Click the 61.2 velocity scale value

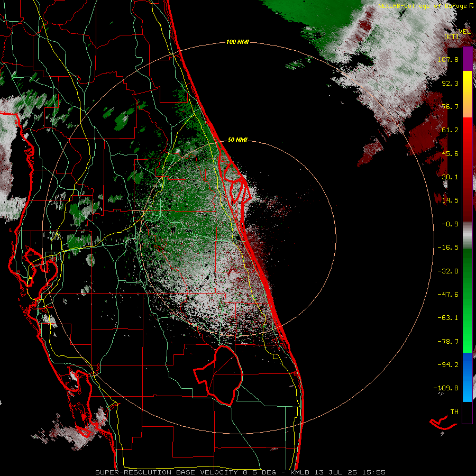pyautogui.click(x=450, y=130)
